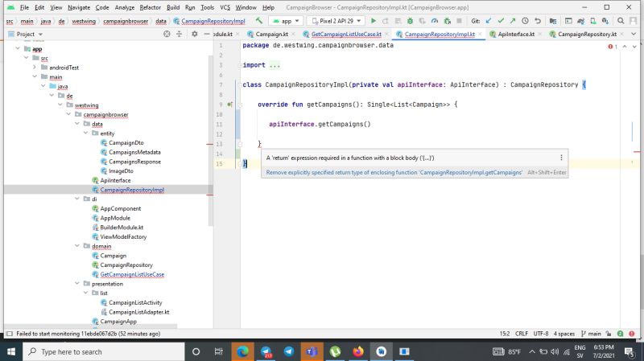Click the Git Rollback undo icon
This screenshot has width=644, height=361.
(537, 21)
